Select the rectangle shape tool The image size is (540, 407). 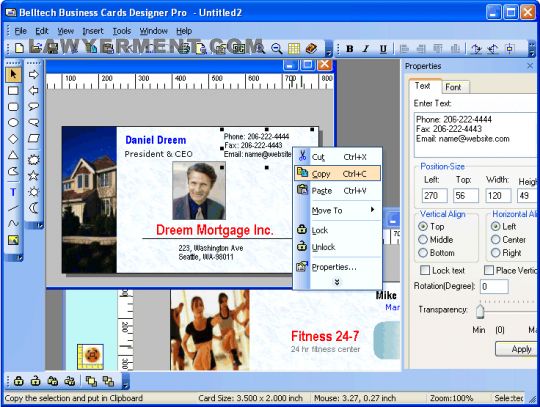pos(13,91)
